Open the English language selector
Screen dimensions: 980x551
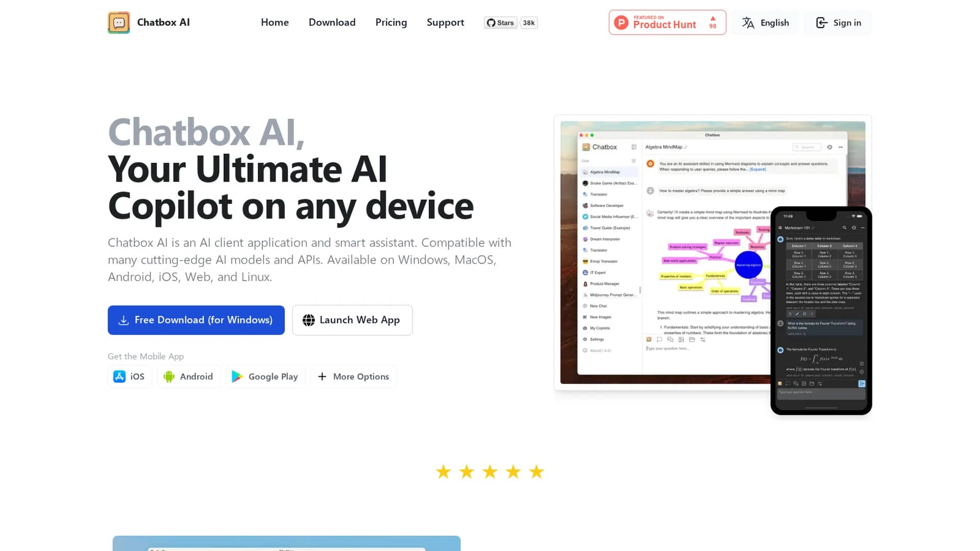[765, 22]
